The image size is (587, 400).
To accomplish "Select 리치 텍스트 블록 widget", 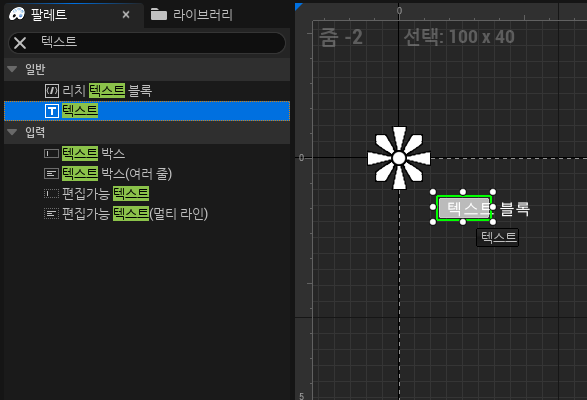I will [x=147, y=91].
